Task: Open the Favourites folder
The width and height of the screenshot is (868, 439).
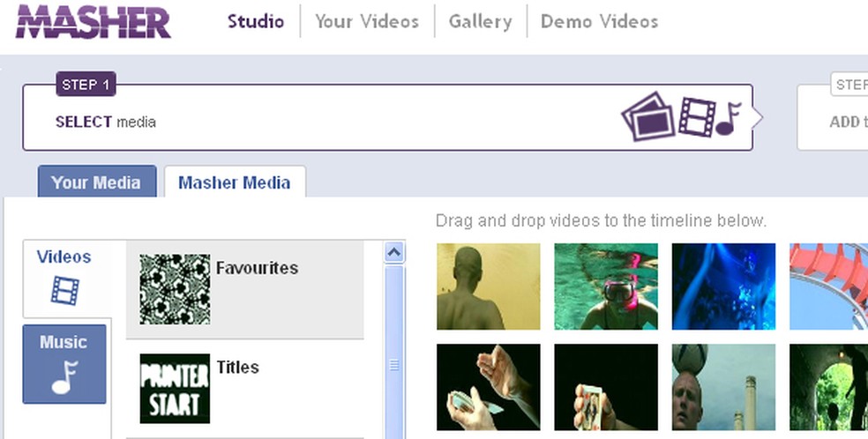Action: tap(244, 289)
